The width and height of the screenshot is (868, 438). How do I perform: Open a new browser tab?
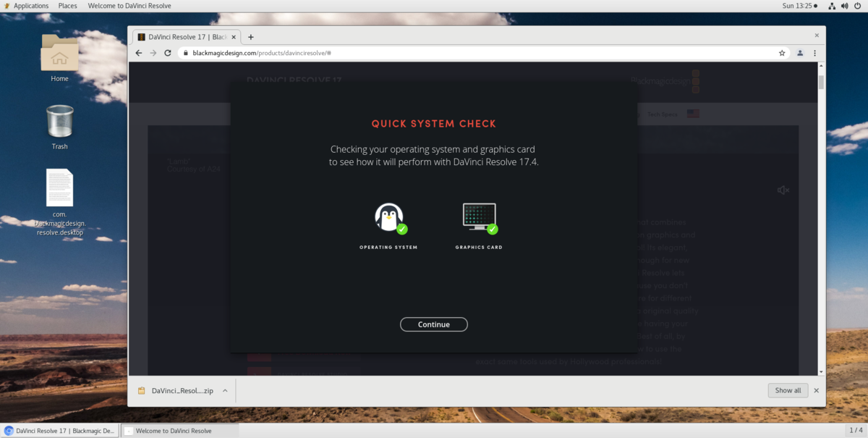click(x=251, y=37)
